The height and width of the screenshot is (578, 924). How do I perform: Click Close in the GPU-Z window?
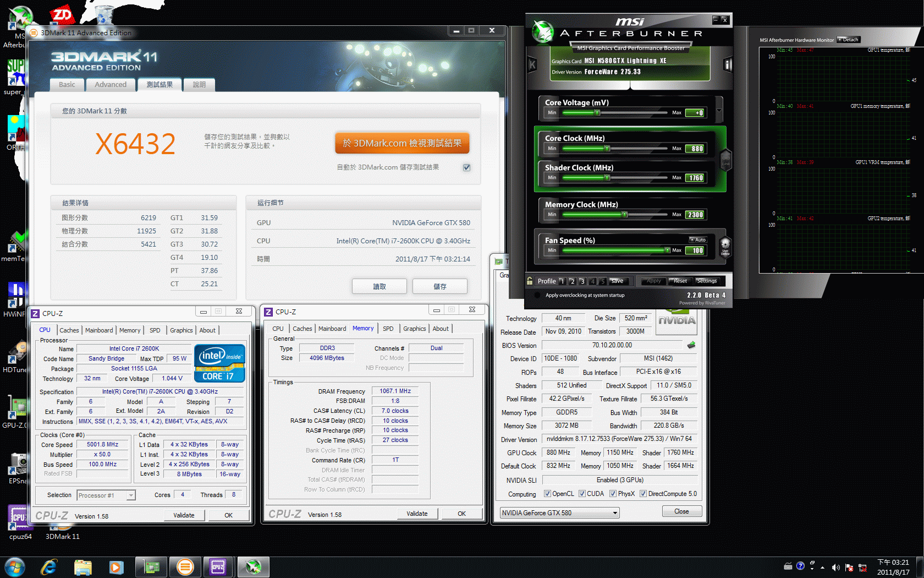(681, 511)
